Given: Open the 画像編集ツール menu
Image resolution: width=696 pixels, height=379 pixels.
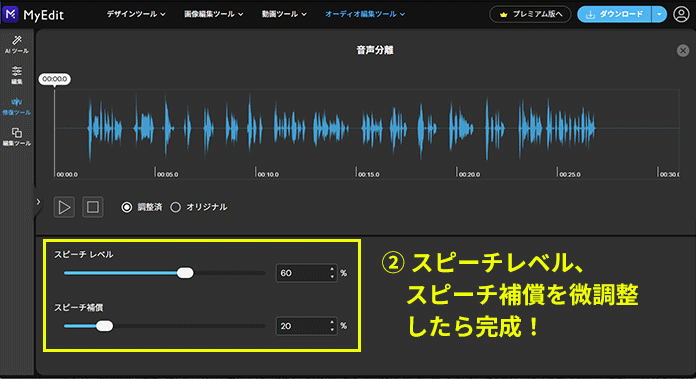Looking at the screenshot, I should (x=214, y=14).
